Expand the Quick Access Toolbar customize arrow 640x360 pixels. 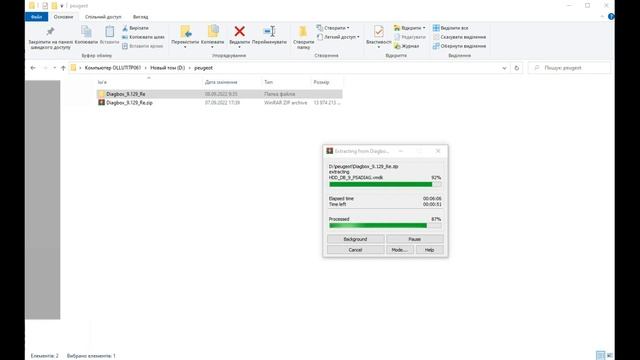[x=62, y=6]
